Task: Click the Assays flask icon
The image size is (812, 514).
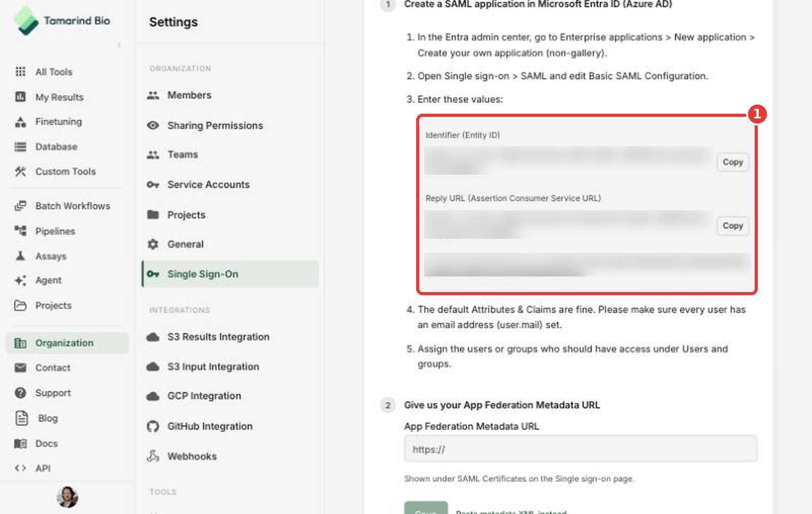Action: point(20,255)
